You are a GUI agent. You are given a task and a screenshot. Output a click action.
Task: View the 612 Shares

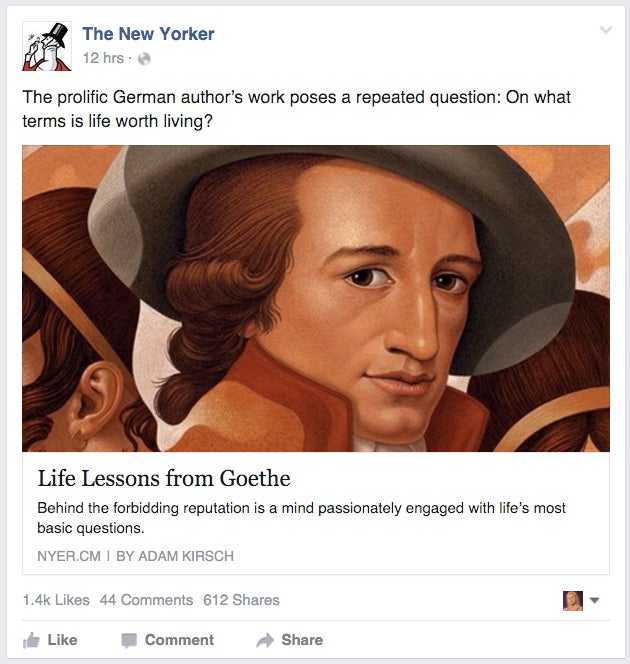[x=241, y=600]
